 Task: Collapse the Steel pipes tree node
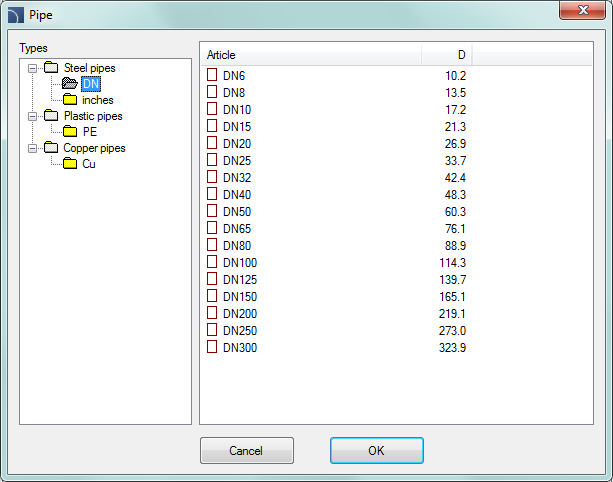click(x=33, y=68)
